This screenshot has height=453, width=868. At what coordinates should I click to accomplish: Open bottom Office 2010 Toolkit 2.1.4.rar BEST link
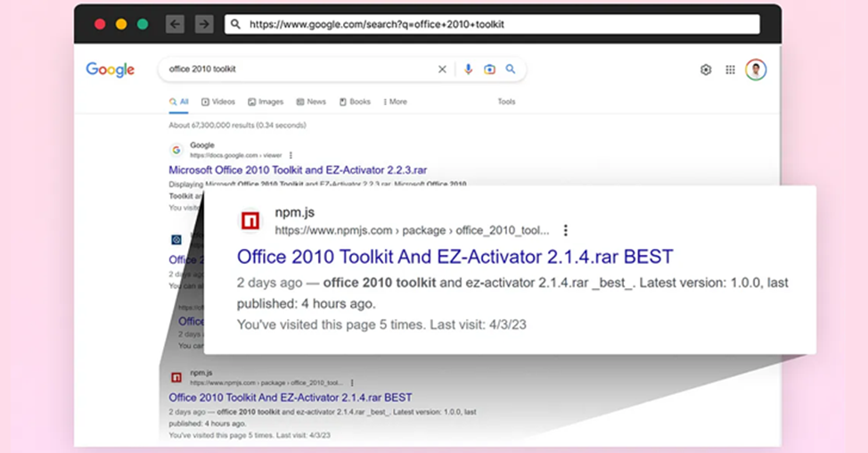[x=291, y=398]
